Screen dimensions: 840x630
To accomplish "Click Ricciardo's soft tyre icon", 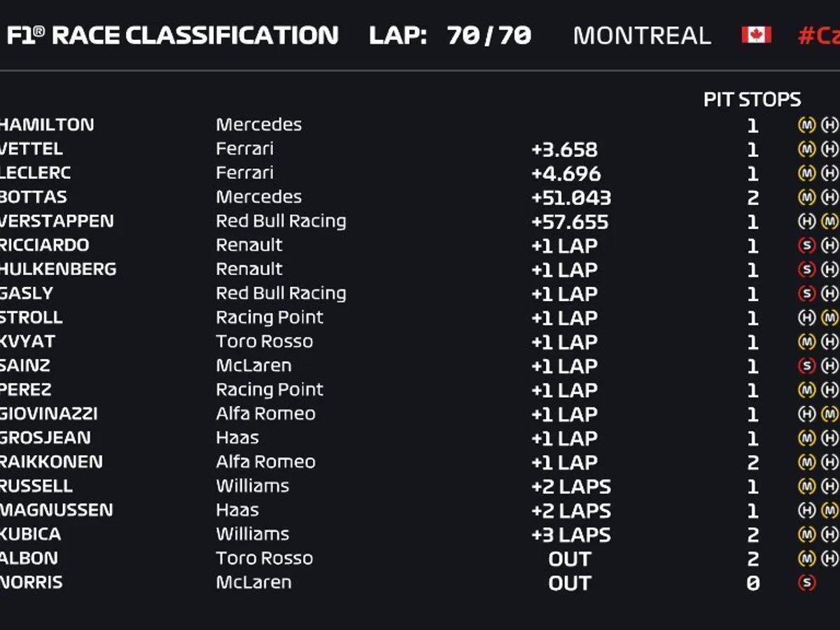I will [x=806, y=246].
